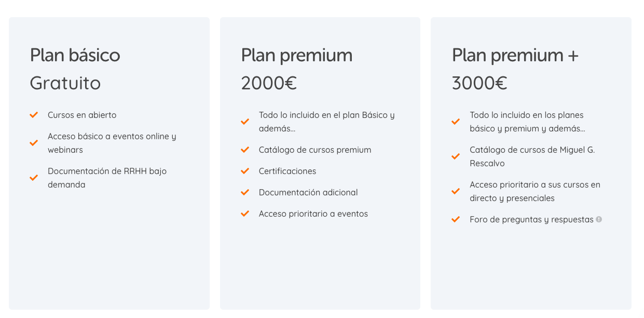644x318 pixels.
Task: Click the checkmark beside Acceso básico a eventos online
Action: tap(34, 143)
